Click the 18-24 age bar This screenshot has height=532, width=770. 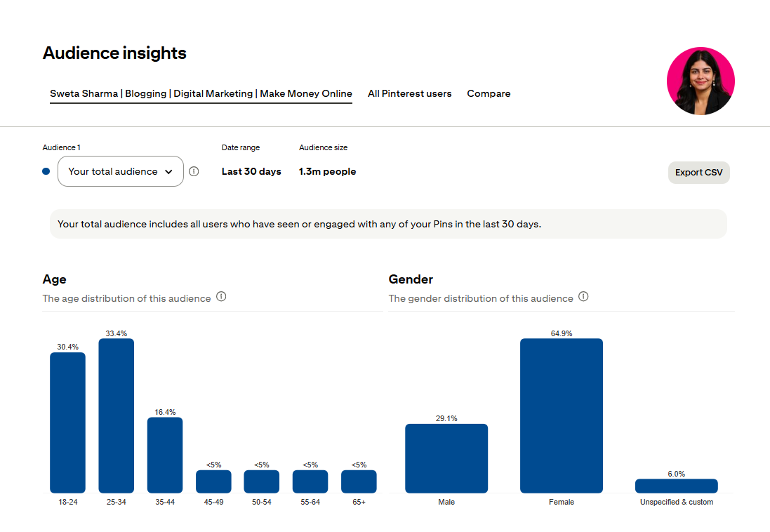click(68, 423)
